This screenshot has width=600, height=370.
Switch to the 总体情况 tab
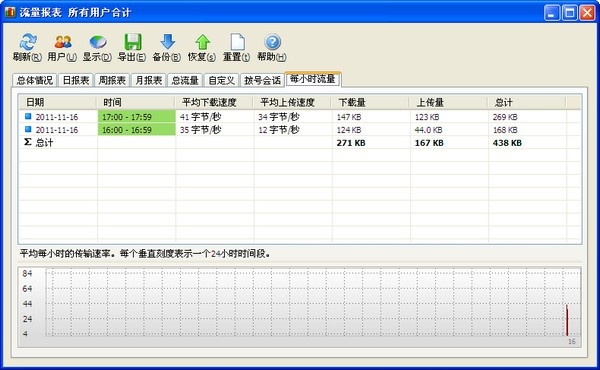[34, 80]
